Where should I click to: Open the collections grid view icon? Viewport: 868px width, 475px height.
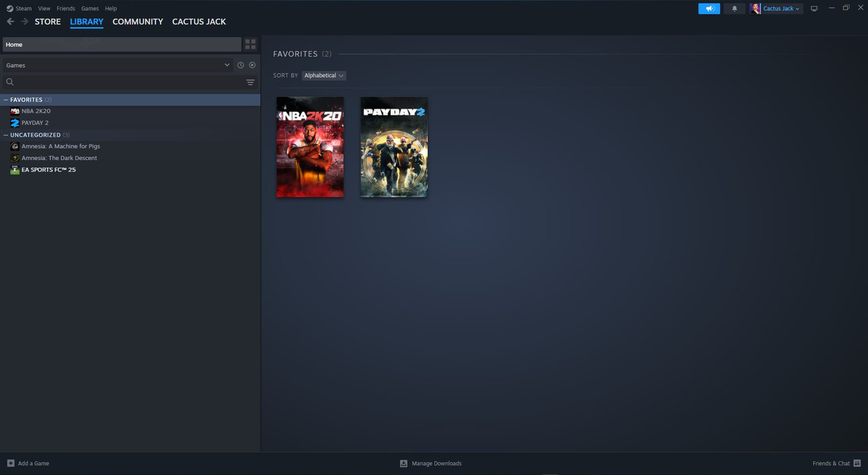click(250, 45)
